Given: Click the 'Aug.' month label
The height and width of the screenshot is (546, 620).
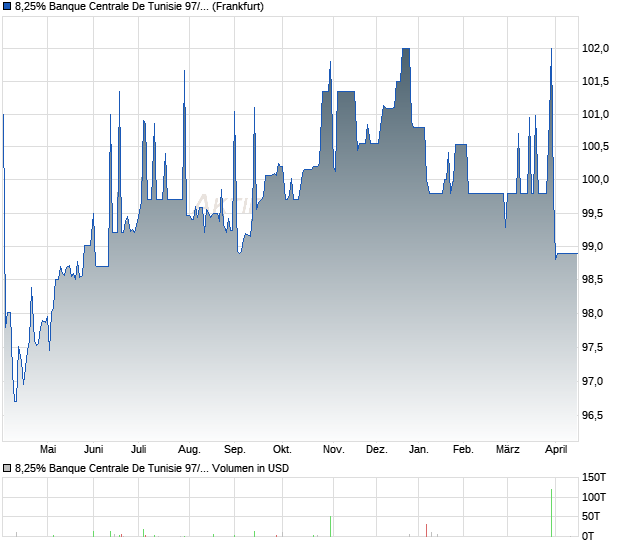Looking at the screenshot, I should (x=189, y=450).
